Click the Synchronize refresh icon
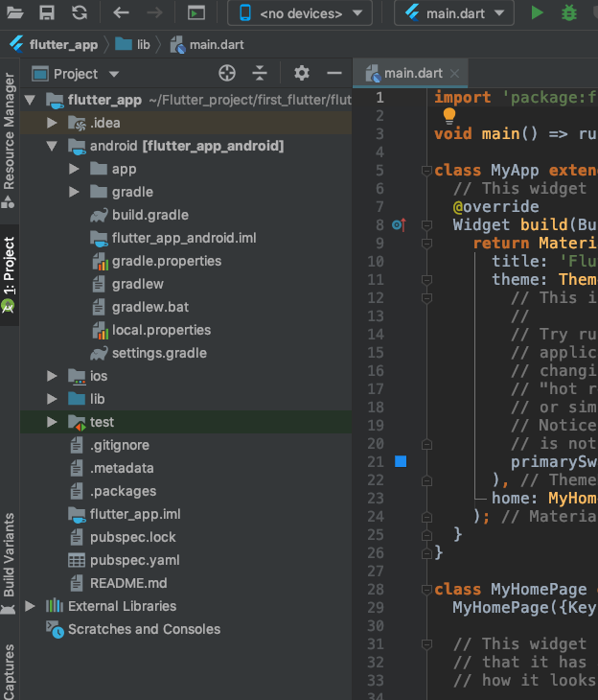The width and height of the screenshot is (598, 700). coord(80,13)
